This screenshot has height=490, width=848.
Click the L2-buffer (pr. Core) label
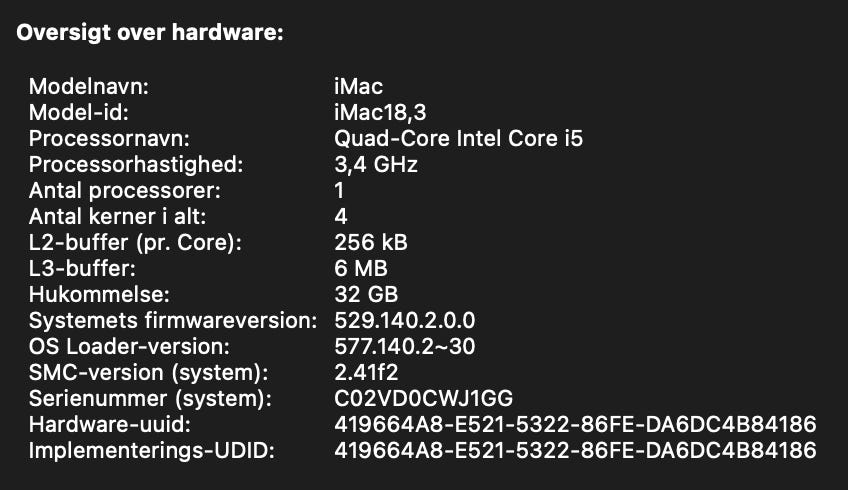click(136, 242)
